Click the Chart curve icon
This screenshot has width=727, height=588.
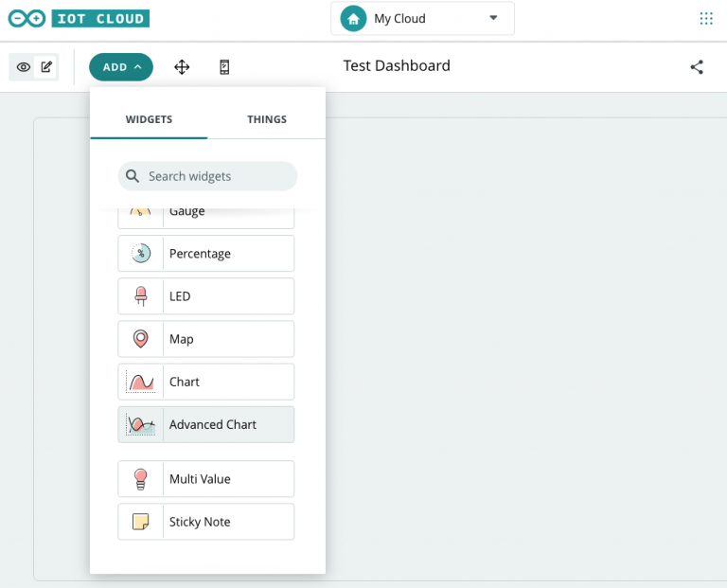(141, 383)
